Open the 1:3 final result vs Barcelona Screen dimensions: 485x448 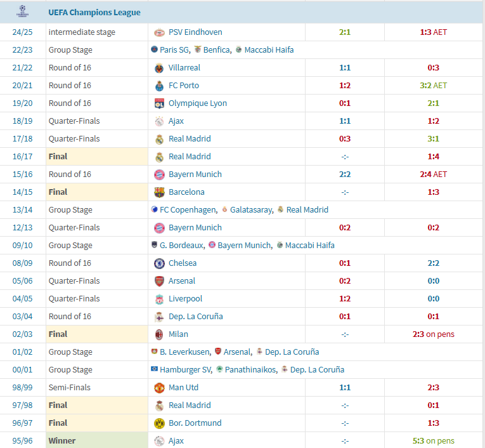point(434,192)
